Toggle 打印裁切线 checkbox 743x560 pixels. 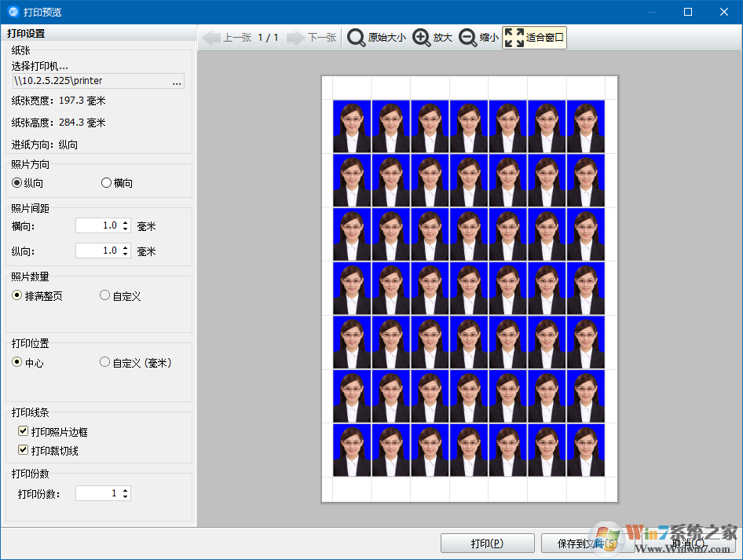23,449
